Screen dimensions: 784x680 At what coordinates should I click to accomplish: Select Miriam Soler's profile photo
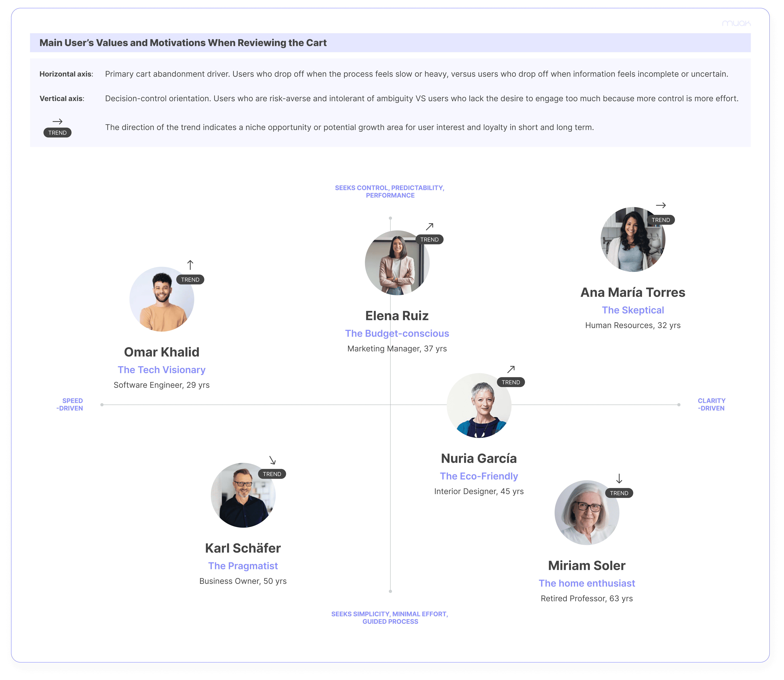click(x=587, y=513)
